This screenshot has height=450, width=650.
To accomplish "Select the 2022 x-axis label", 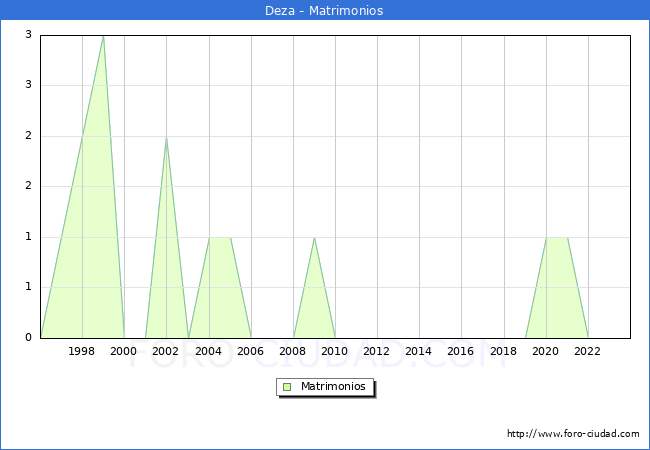I will point(587,351).
